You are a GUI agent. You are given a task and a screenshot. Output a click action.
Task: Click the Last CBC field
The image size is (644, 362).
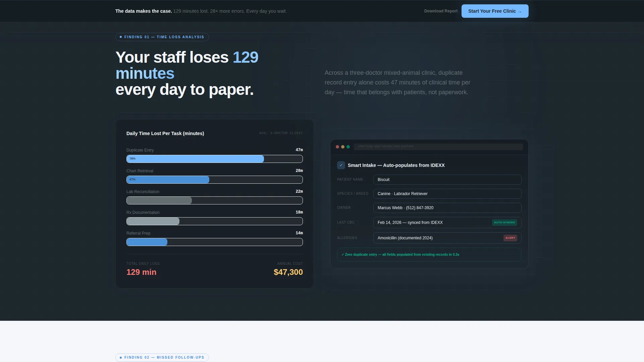point(447,223)
